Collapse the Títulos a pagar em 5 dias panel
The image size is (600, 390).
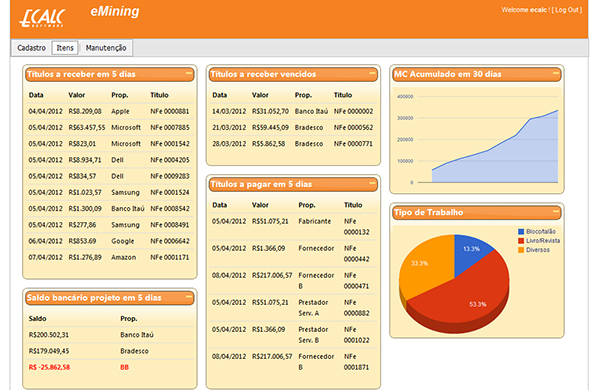[x=372, y=183]
